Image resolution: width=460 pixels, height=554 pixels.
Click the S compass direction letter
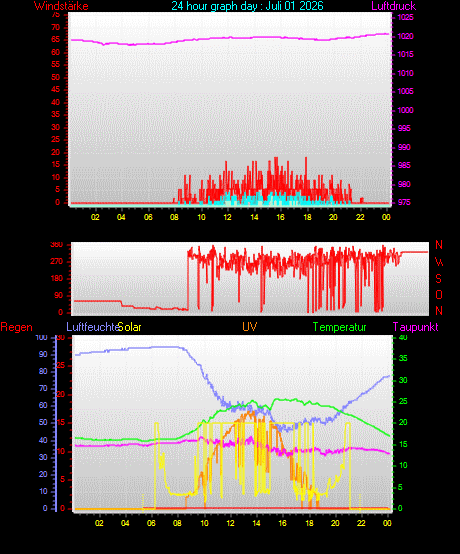pyautogui.click(x=438, y=279)
